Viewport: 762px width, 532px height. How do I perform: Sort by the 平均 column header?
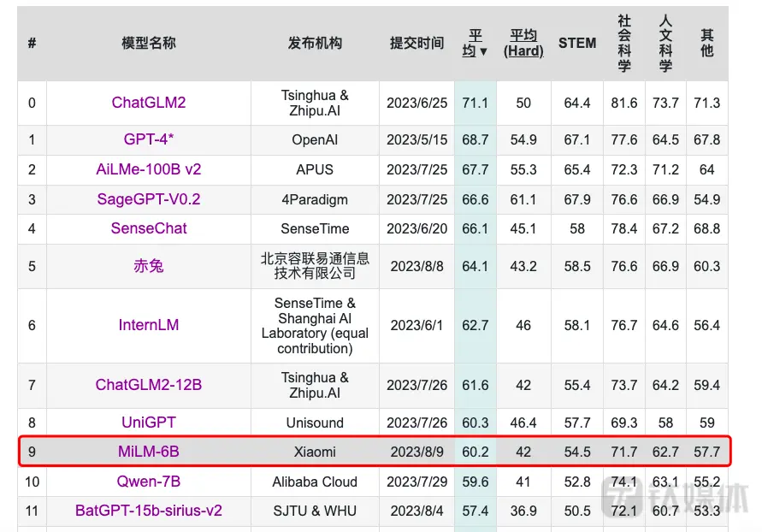coord(475,44)
